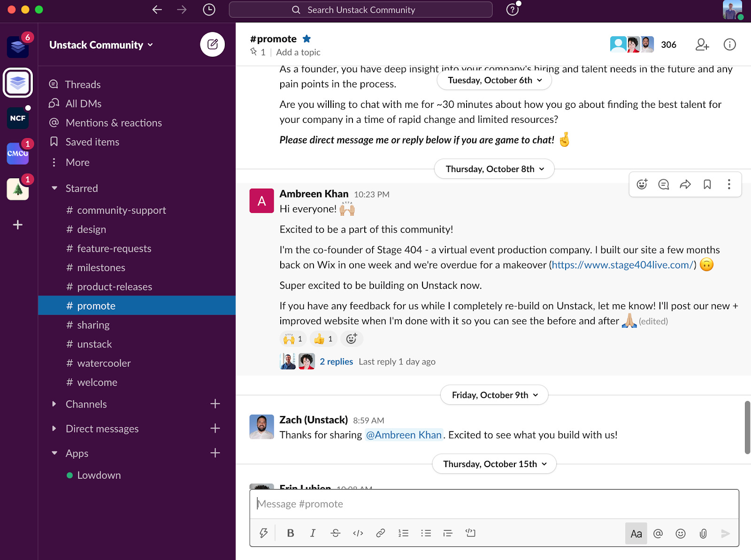Save Ambreen Khan's message with bookmark

pyautogui.click(x=707, y=184)
